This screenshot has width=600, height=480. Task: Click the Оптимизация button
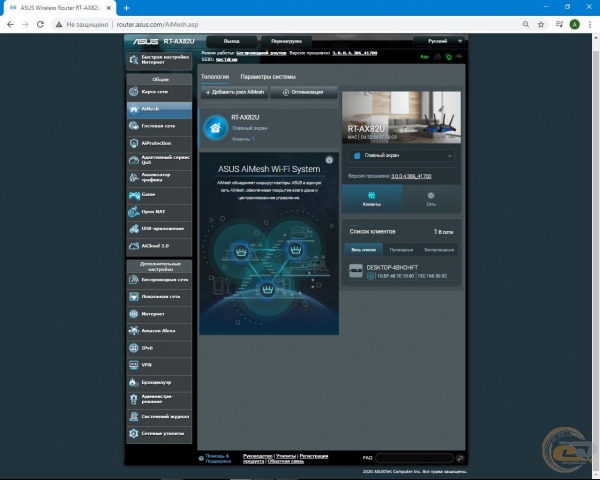tap(304, 92)
